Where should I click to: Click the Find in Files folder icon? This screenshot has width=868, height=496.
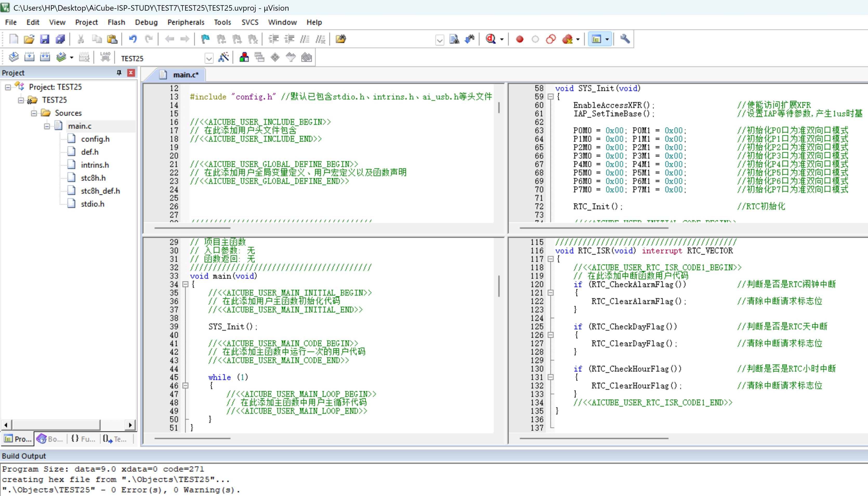[341, 39]
